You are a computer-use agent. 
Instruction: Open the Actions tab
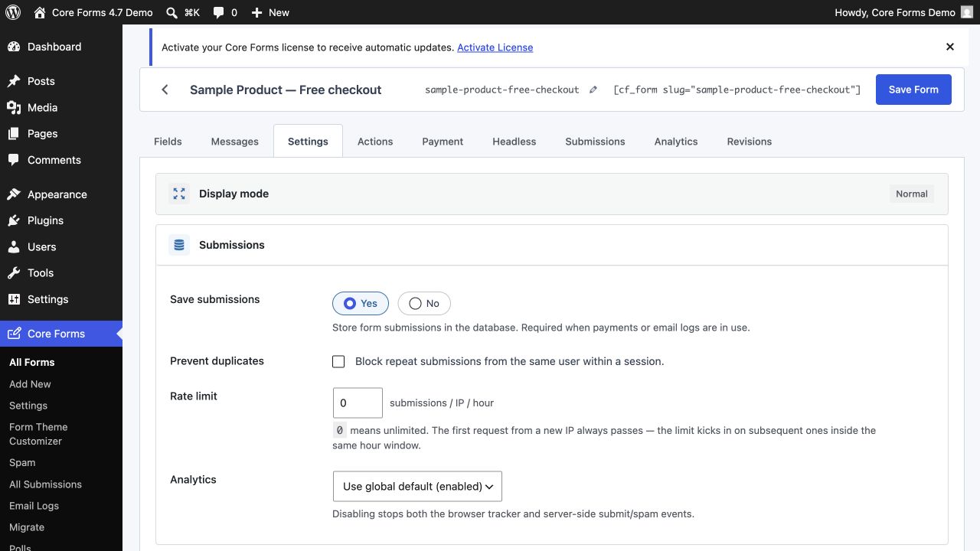375,142
